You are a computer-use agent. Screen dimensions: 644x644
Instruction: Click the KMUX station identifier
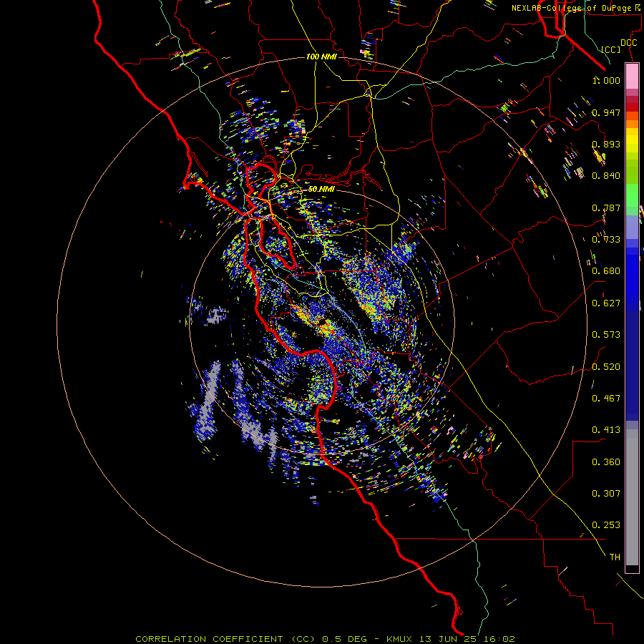(x=399, y=639)
